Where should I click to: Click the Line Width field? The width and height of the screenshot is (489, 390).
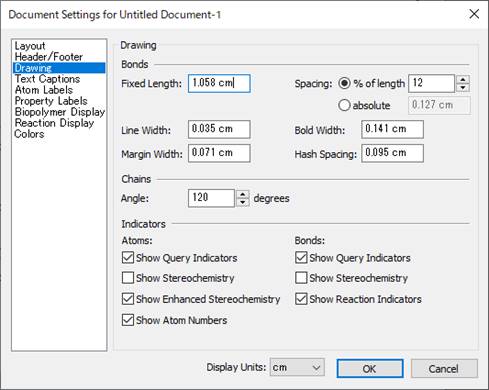pos(219,129)
